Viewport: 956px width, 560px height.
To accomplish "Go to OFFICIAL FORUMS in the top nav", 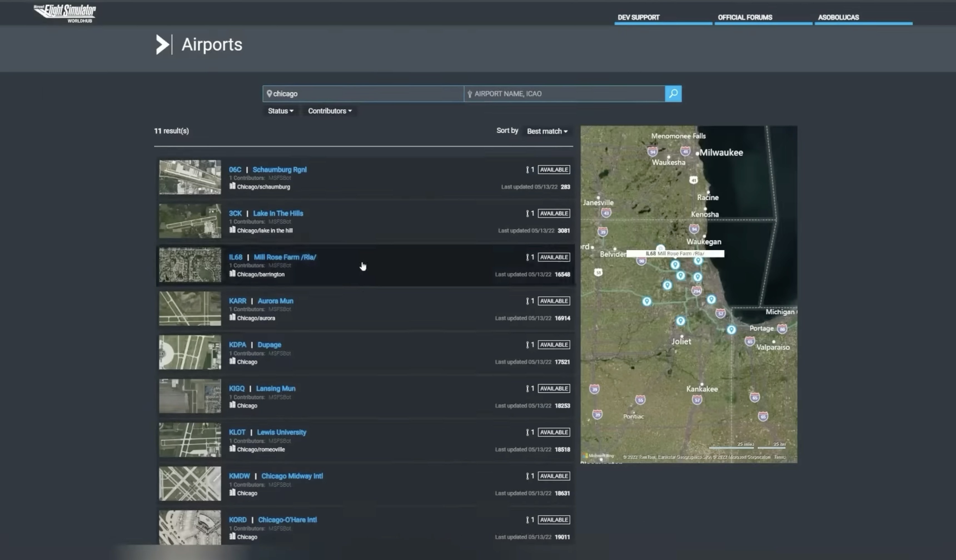I will (745, 17).
